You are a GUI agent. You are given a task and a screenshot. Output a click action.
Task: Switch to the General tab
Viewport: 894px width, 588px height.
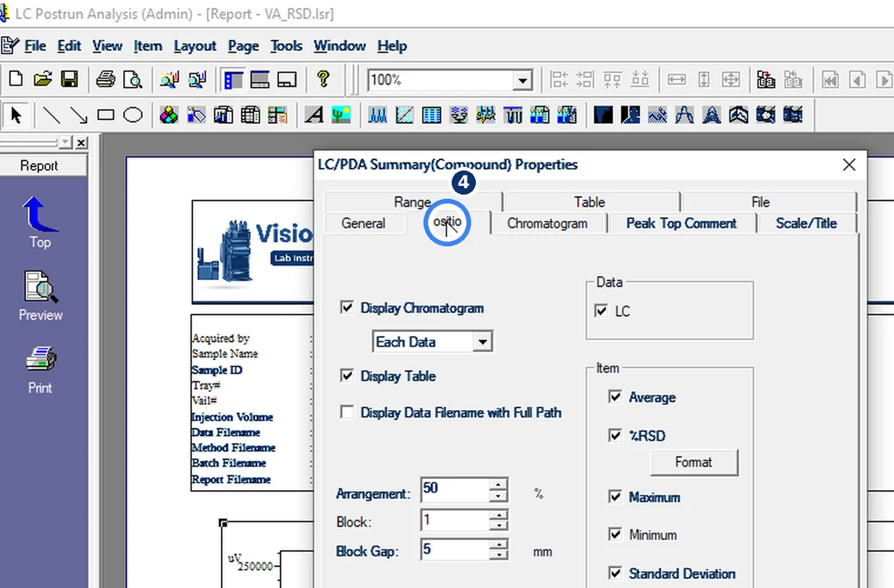click(x=363, y=223)
